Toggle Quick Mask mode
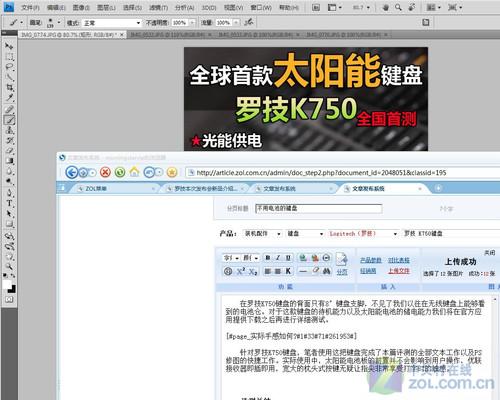This screenshot has height=400, width=500. point(9,299)
